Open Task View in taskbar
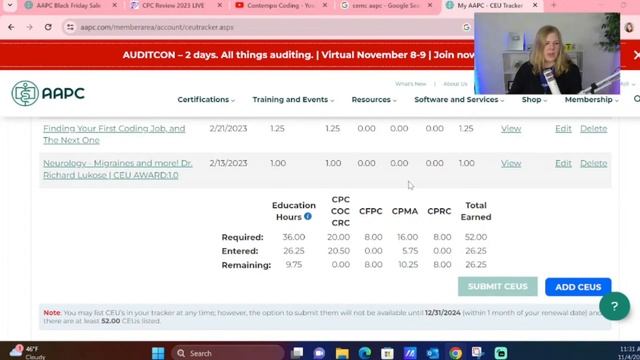The image size is (640, 360). tap(297, 353)
